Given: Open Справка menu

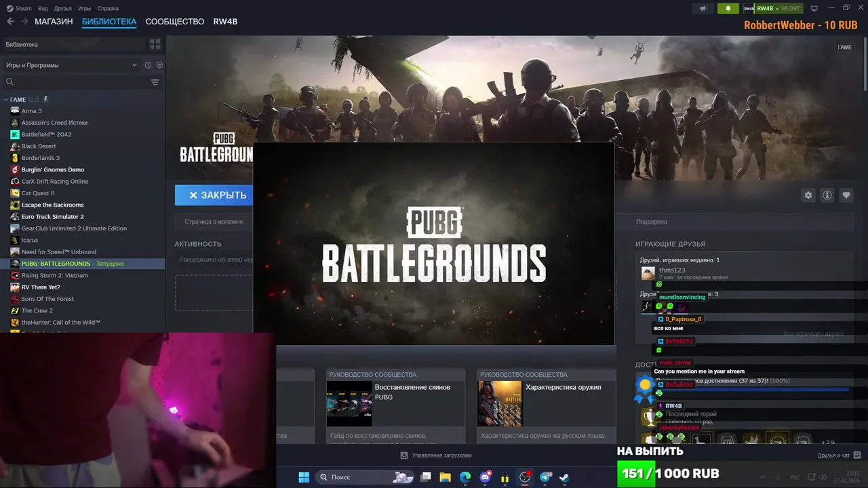Looking at the screenshot, I should [x=108, y=8].
